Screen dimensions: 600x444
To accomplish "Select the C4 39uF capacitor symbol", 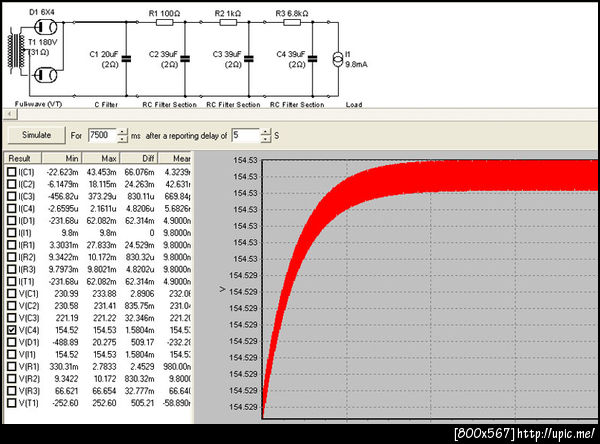I will (312, 59).
